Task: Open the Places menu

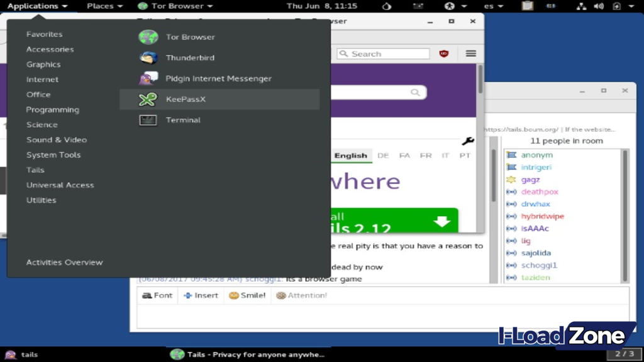Action: tap(102, 6)
